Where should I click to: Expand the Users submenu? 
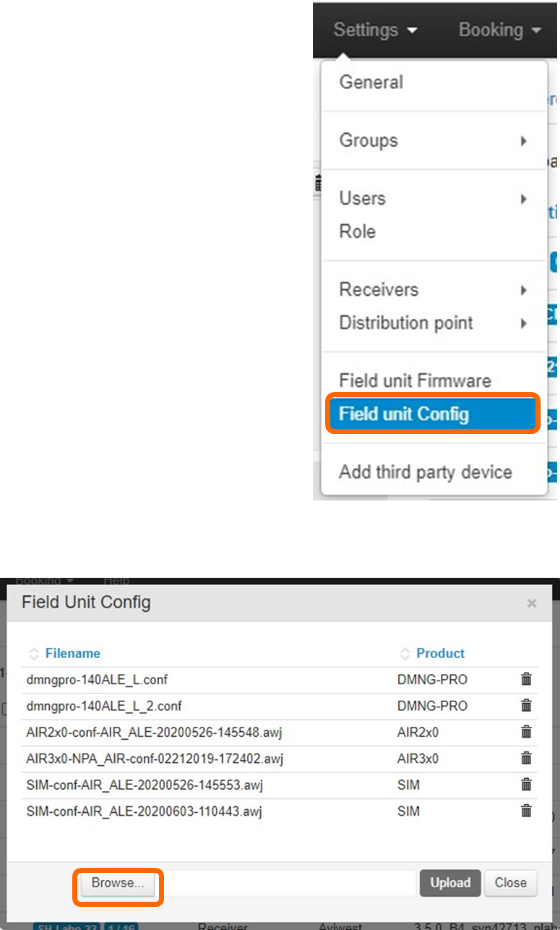(x=434, y=198)
